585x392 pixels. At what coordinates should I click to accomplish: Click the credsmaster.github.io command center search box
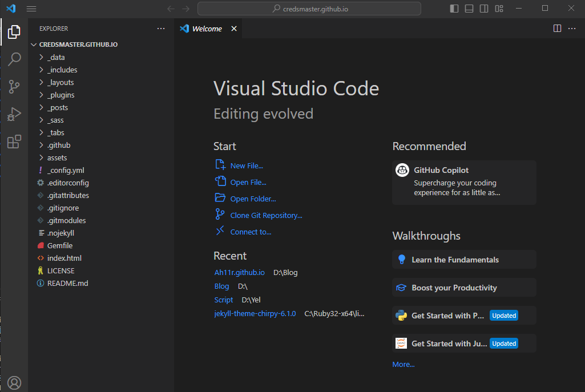tap(309, 9)
